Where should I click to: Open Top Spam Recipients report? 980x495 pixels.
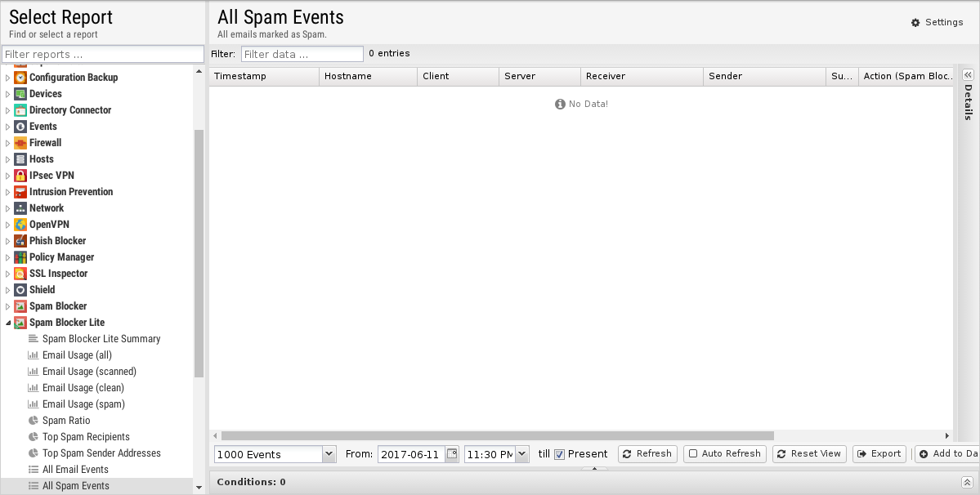[x=86, y=437]
